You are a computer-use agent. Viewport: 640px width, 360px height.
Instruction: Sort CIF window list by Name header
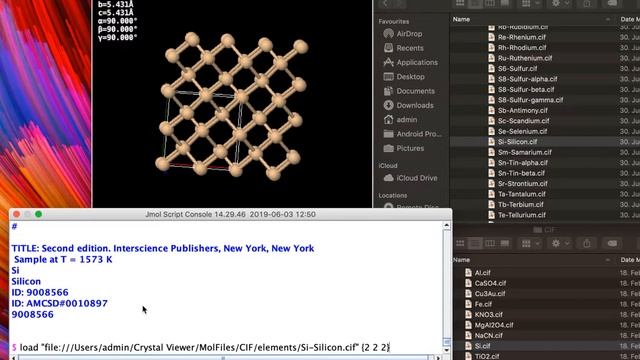(461, 260)
